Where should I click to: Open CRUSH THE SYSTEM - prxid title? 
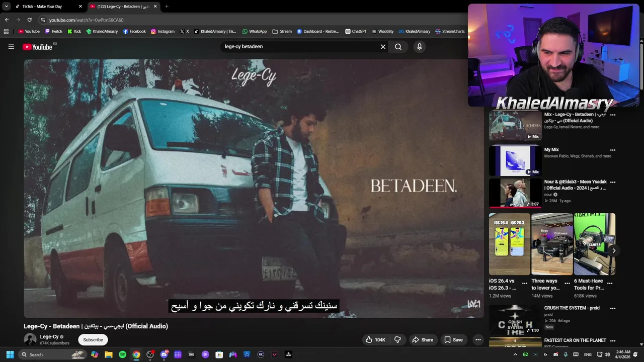tap(572, 308)
